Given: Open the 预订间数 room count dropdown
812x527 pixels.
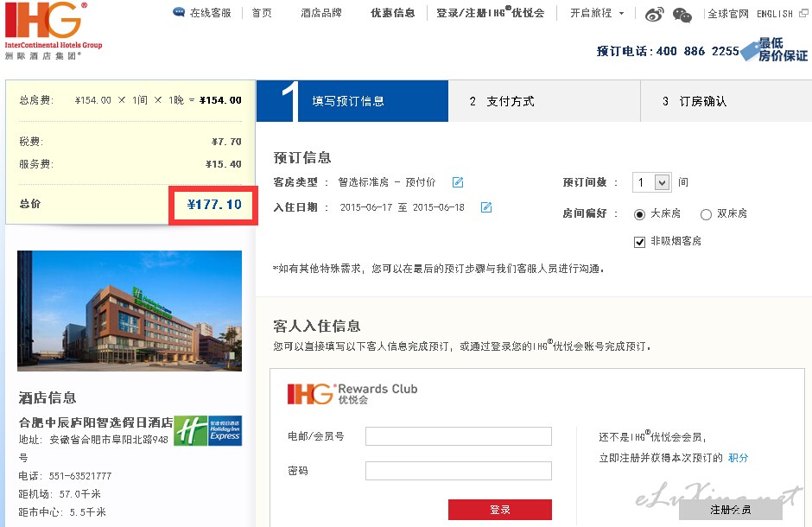Looking at the screenshot, I should point(652,182).
